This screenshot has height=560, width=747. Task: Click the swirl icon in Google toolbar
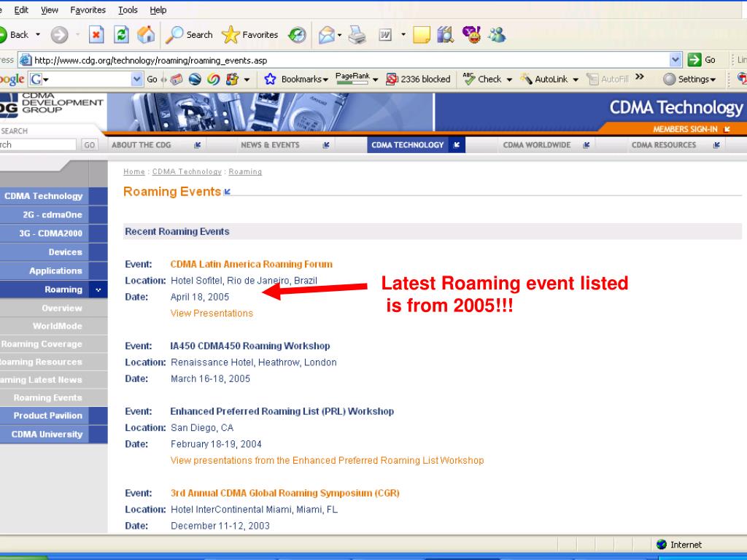click(213, 79)
